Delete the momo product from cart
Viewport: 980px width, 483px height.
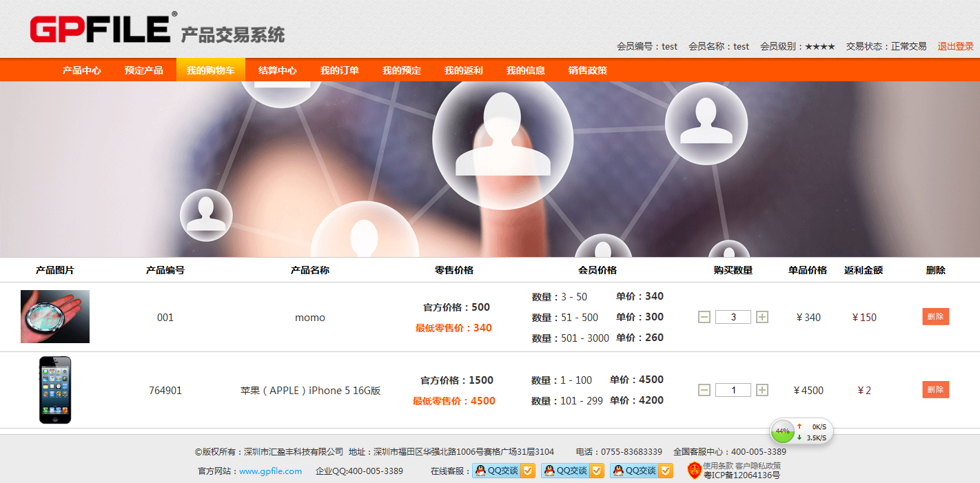point(935,317)
